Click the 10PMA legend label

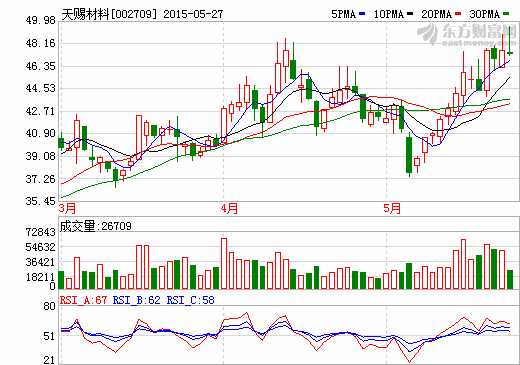[389, 14]
